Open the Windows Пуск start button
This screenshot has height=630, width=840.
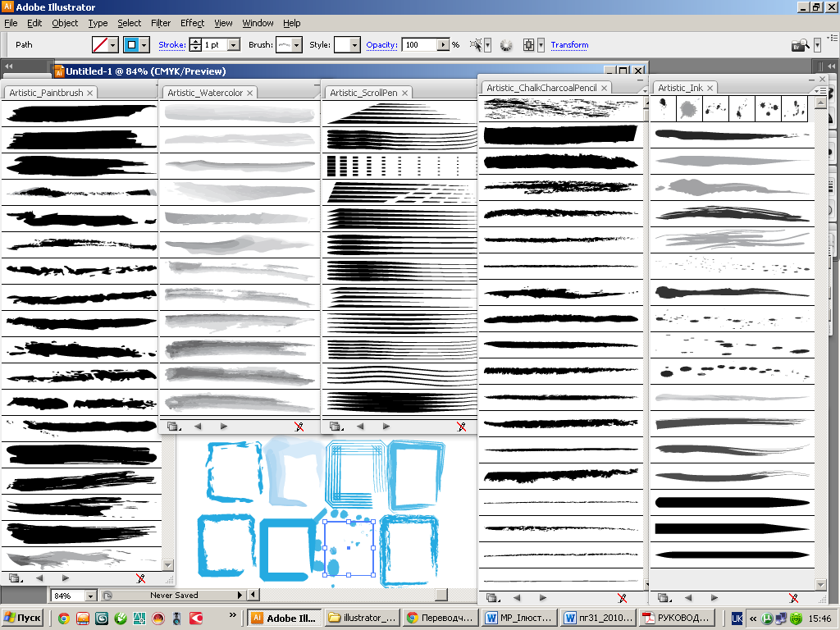(22, 618)
